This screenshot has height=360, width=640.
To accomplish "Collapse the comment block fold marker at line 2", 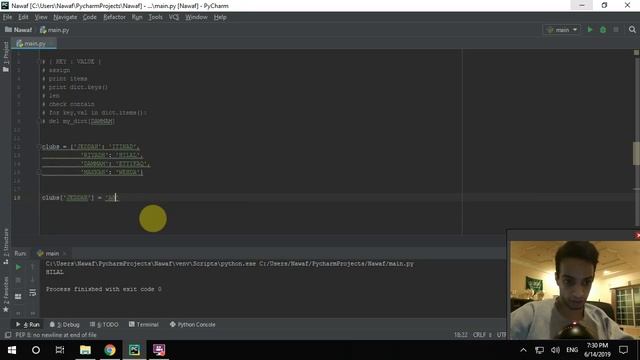I will point(39,62).
